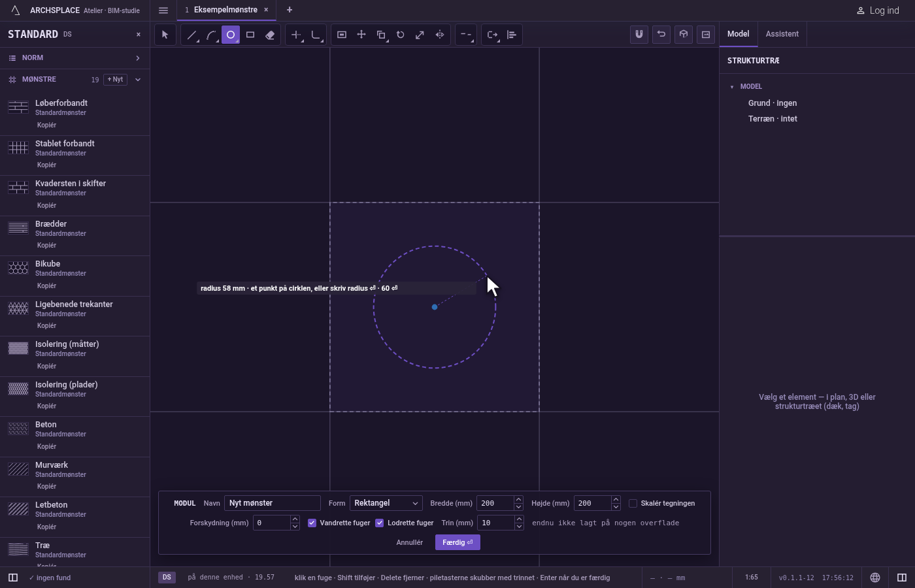Screen dimensions: 915x588
Task: Open the Form dropdown showing Rektangel
Action: click(x=386, y=503)
